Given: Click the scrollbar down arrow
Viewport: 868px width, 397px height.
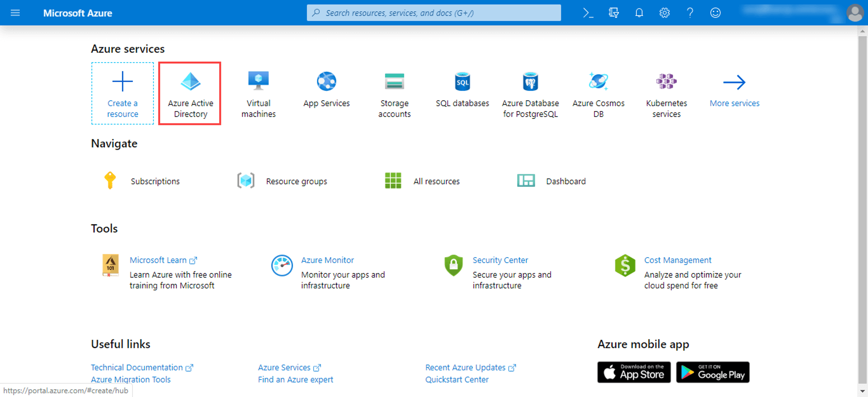Looking at the screenshot, I should (x=862, y=391).
